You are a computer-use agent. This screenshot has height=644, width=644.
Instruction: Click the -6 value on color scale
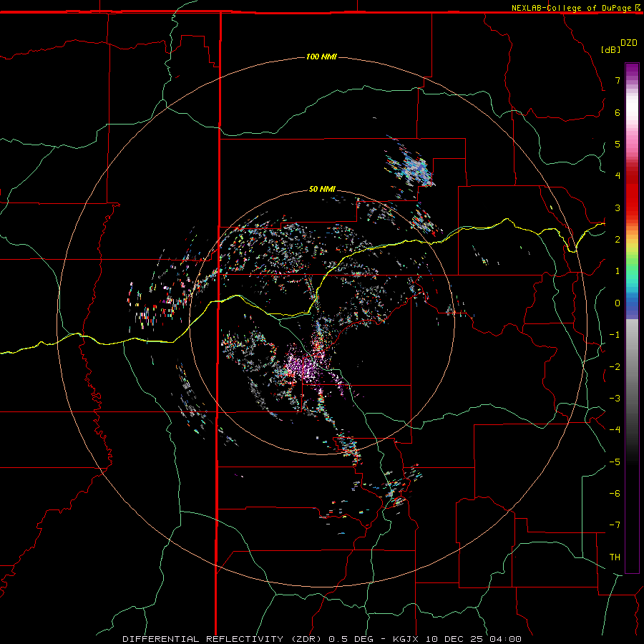tap(615, 494)
